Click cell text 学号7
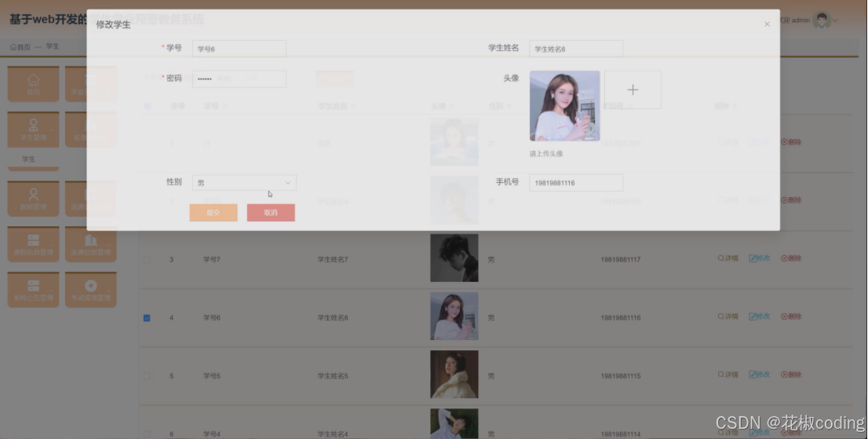This screenshot has width=868, height=439. [211, 260]
